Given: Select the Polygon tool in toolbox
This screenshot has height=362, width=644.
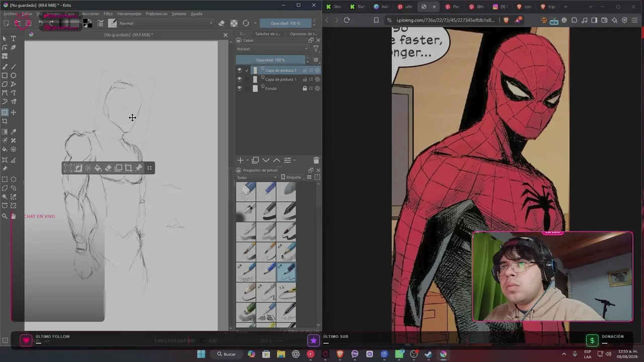Looking at the screenshot, I should click(x=5, y=84).
